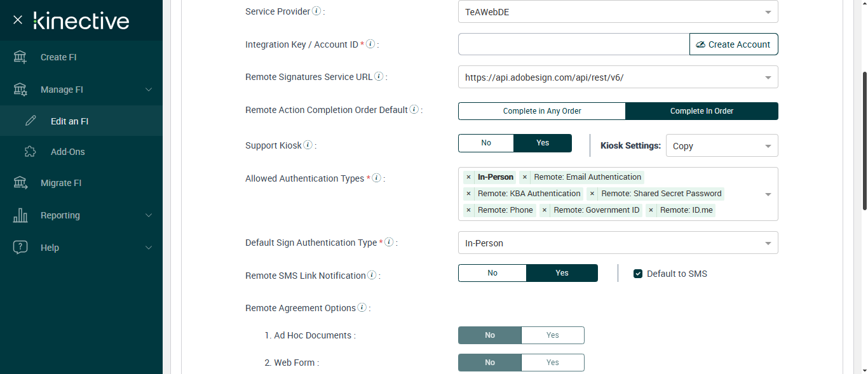
Task: Click info icon for Default Sign Authentication Type
Action: (389, 243)
